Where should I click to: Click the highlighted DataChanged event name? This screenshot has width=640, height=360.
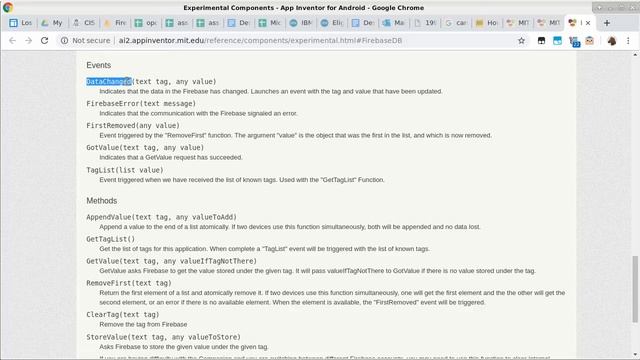click(x=109, y=82)
